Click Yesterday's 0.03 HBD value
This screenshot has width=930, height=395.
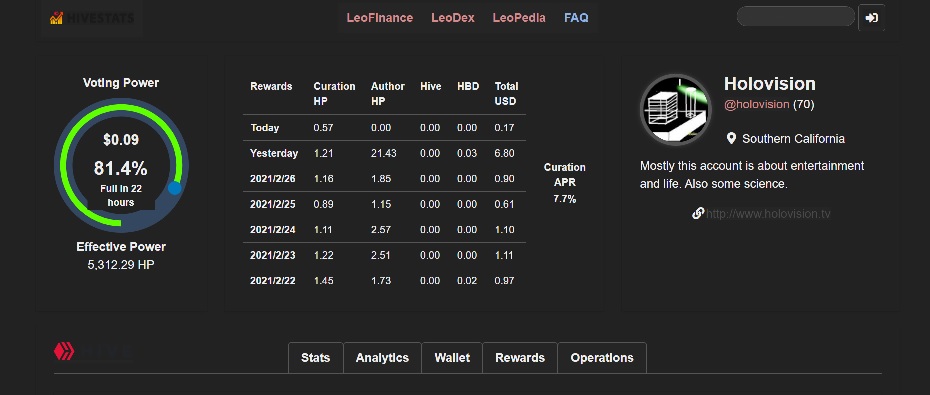[x=467, y=153]
